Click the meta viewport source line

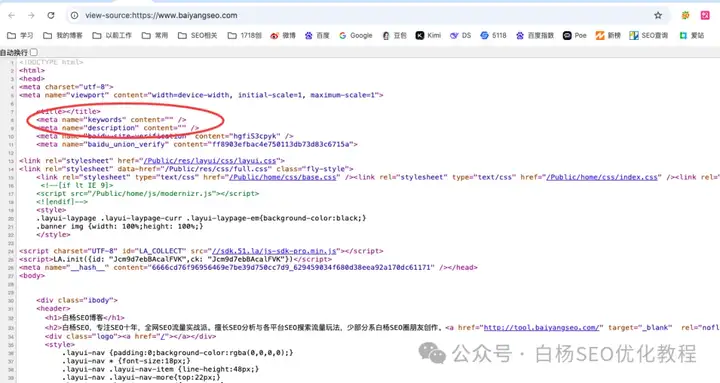pos(201,95)
